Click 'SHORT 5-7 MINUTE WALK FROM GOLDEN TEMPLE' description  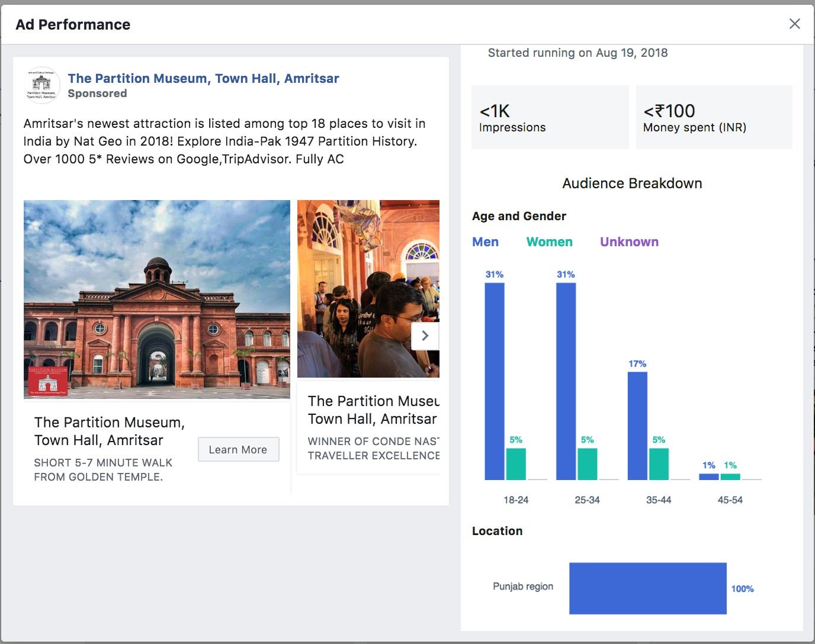point(103,470)
